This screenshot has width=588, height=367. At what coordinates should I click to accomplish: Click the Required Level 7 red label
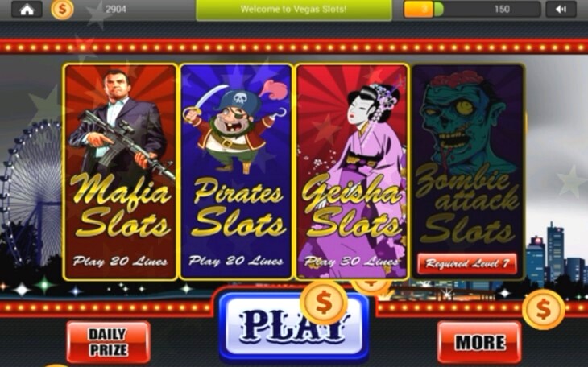(x=467, y=263)
